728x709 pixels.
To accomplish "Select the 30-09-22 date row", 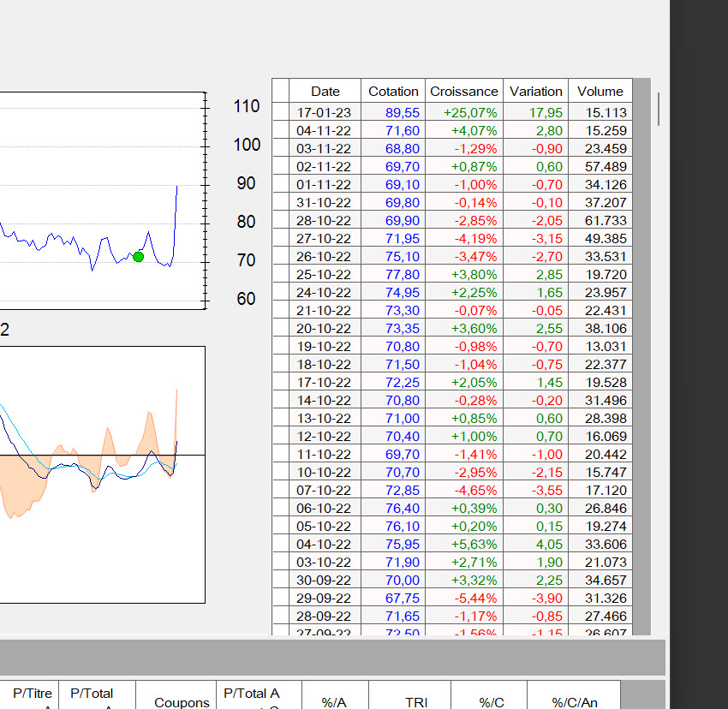I will tap(453, 580).
